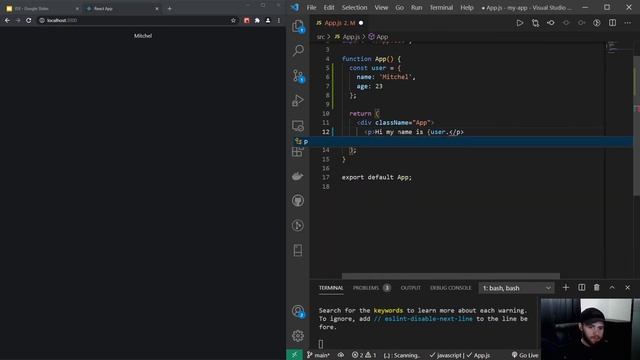Open the Accounts menu in VS Code

click(x=298, y=311)
